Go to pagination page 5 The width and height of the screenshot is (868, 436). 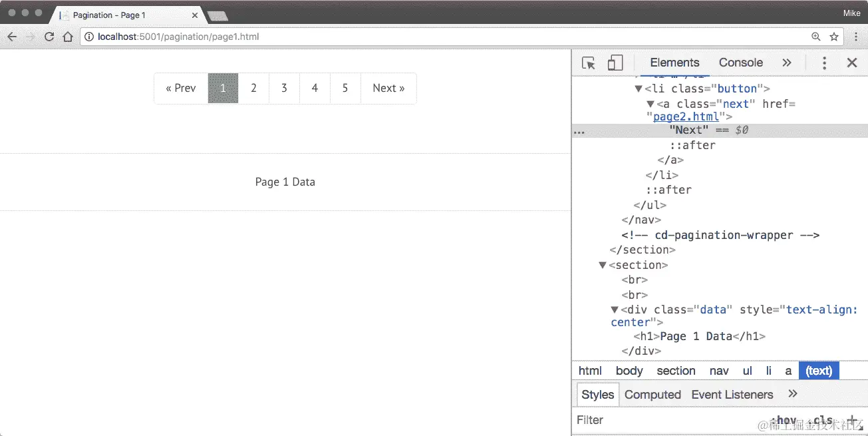click(345, 88)
